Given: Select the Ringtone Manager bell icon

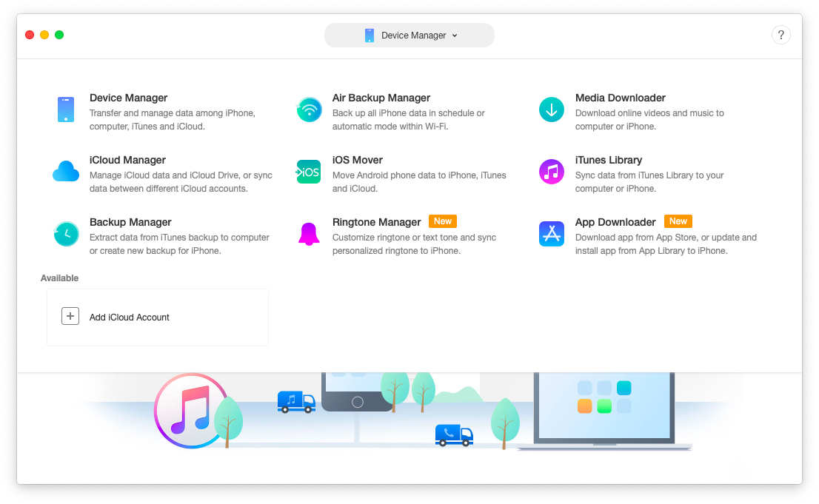Looking at the screenshot, I should [309, 234].
